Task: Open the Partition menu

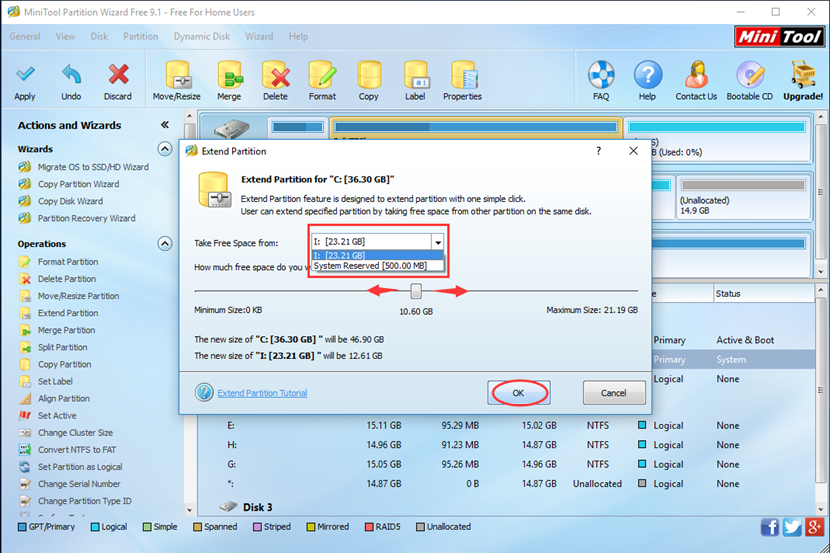Action: tap(140, 37)
